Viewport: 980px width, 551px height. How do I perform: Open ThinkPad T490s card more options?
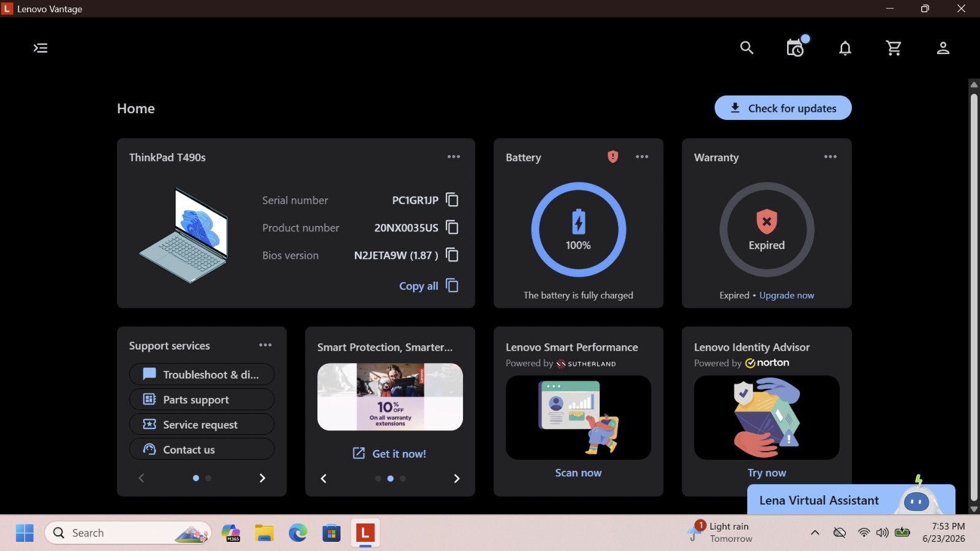point(453,157)
